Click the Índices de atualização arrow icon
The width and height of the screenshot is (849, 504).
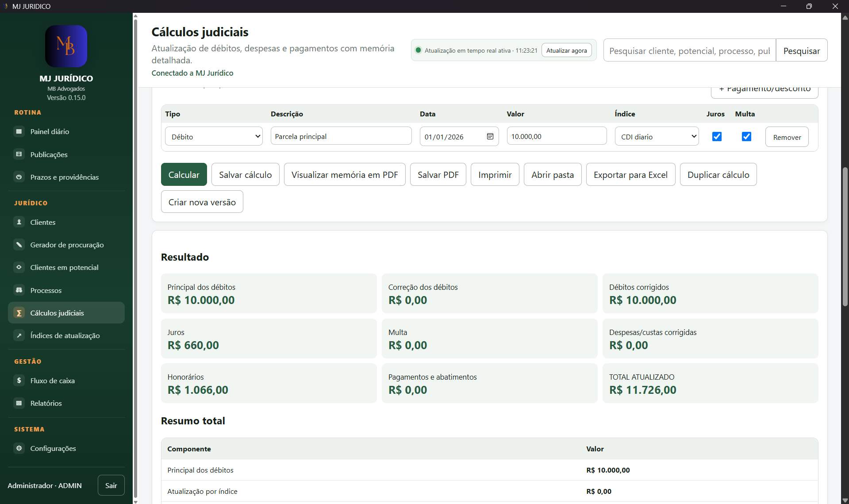[19, 335]
